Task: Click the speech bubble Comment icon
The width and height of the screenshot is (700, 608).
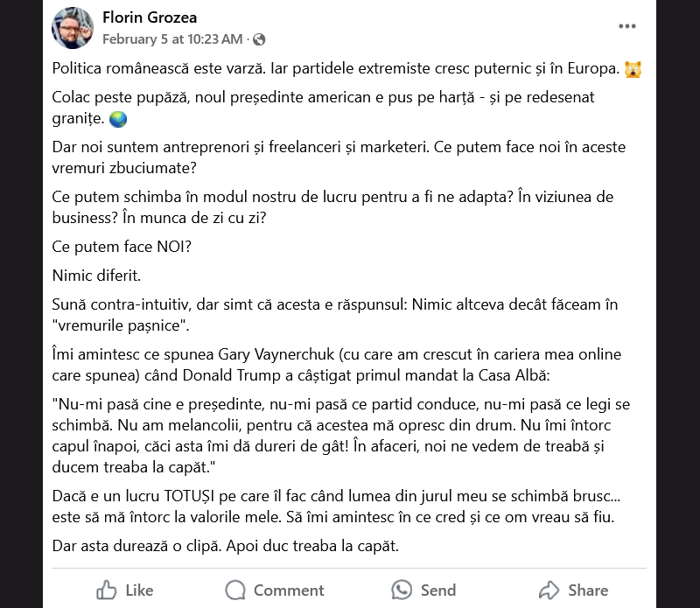Action: pos(235,590)
